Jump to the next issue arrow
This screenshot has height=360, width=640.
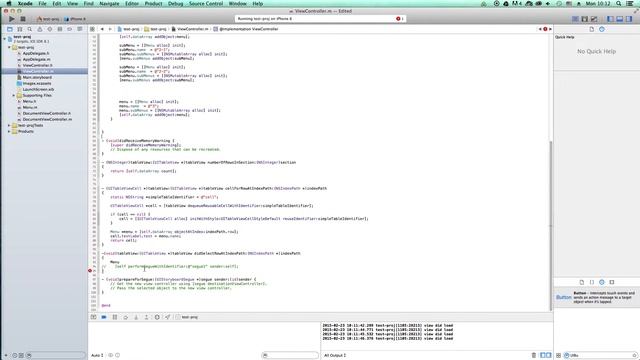tap(550, 29)
